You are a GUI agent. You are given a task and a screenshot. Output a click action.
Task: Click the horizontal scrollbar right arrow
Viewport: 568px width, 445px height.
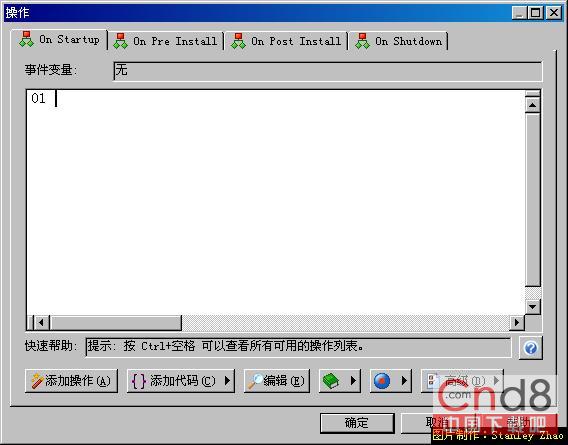517,322
